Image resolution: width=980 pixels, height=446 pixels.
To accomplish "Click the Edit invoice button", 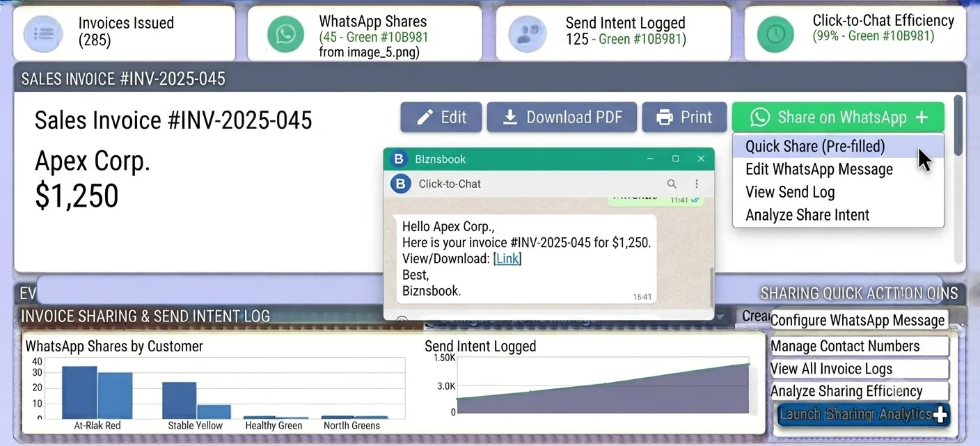I will pos(441,117).
